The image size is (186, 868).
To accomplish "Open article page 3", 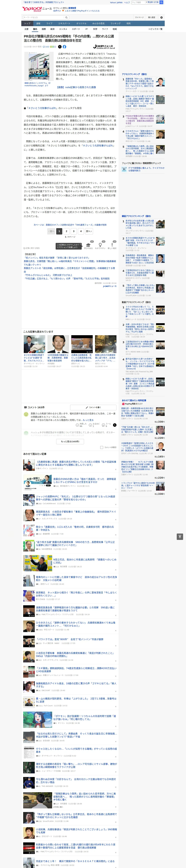I will (x=74, y=231).
